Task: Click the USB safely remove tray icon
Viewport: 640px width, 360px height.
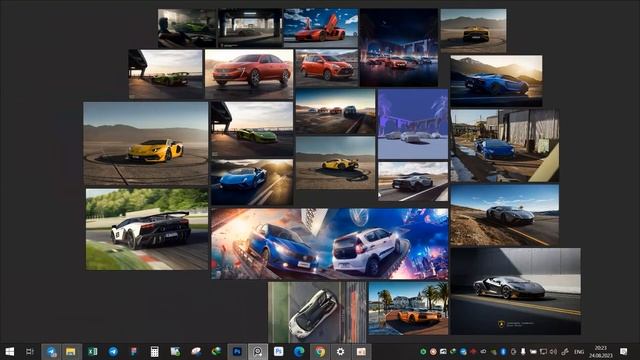Action: coord(523,351)
